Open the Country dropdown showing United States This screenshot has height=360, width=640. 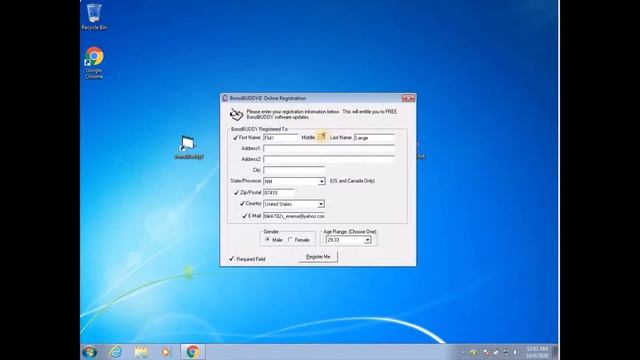pos(321,204)
